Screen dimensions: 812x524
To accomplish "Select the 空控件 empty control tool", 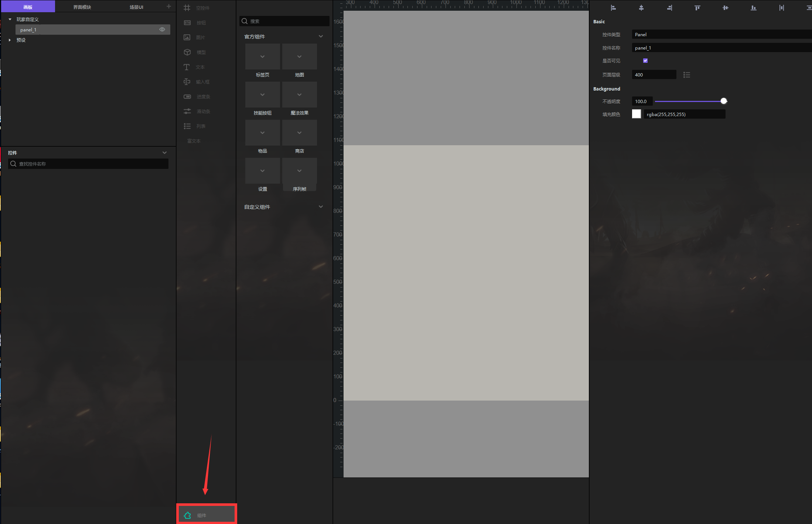I will pyautogui.click(x=197, y=8).
